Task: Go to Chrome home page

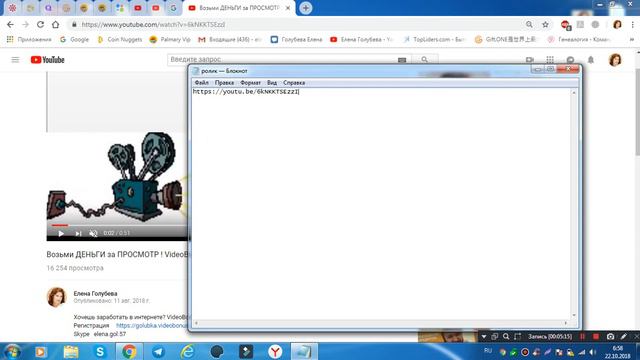Action: [56, 24]
